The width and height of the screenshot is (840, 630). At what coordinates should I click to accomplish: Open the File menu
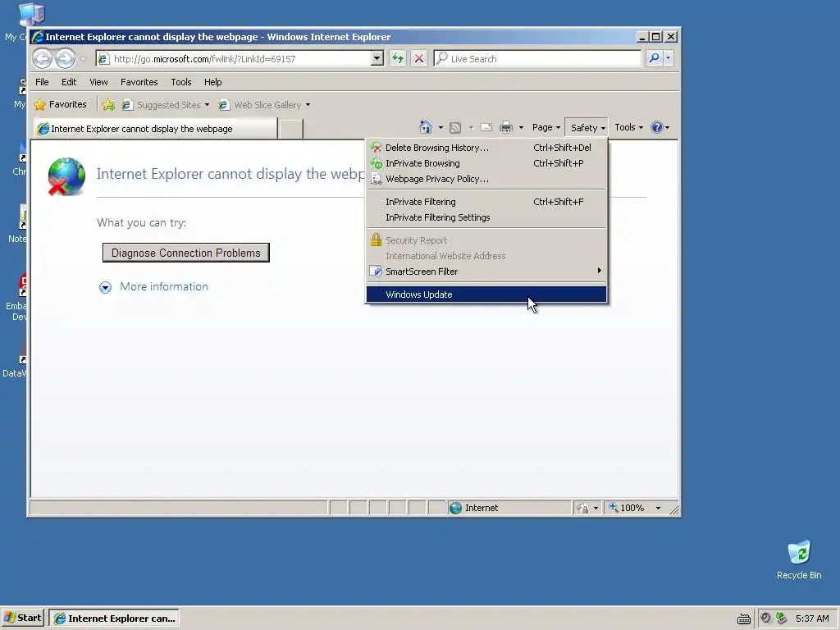(x=42, y=82)
